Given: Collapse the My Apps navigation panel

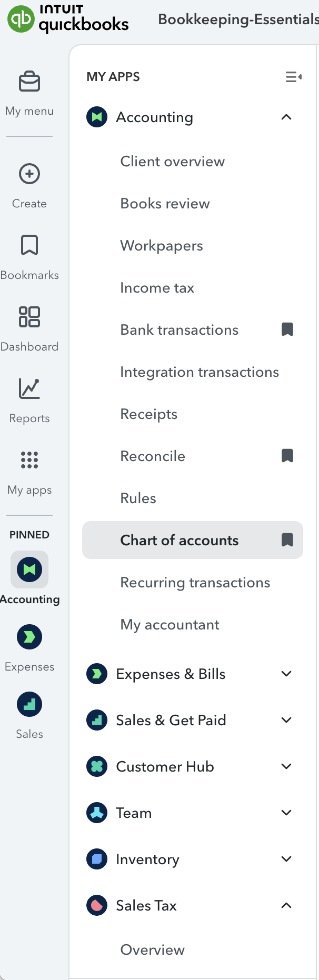Looking at the screenshot, I should click(x=293, y=77).
